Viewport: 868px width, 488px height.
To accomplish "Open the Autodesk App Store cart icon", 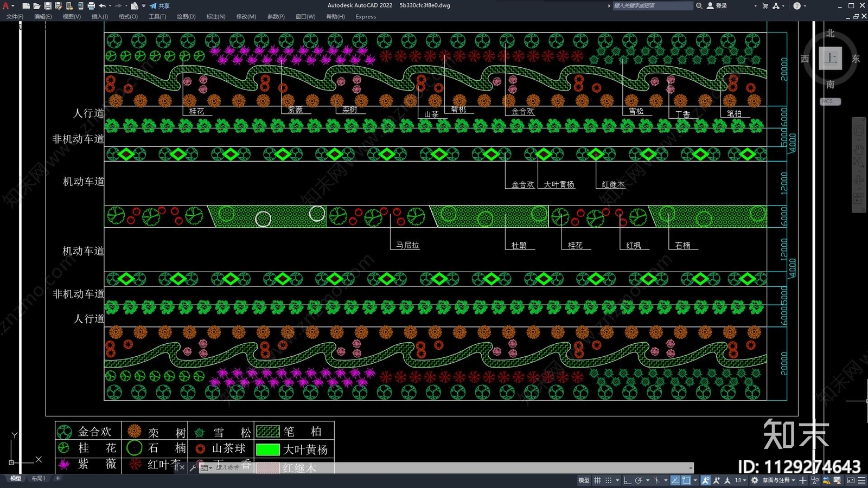I will pos(765,5).
